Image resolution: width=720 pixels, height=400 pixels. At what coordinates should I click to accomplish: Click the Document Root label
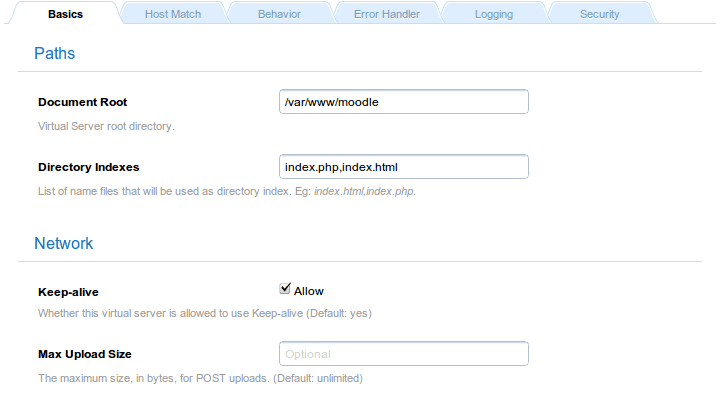(x=82, y=102)
